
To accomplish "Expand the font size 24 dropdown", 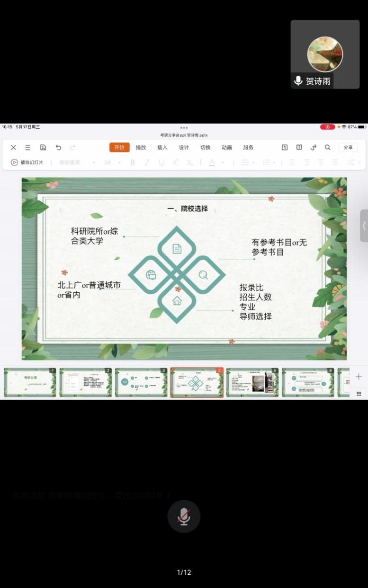I will [113, 163].
